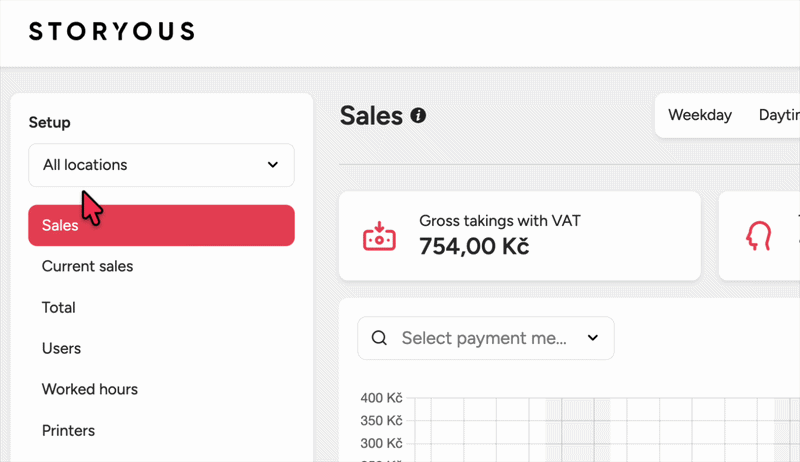Image resolution: width=800 pixels, height=462 pixels.
Task: Open the Total report
Action: click(59, 307)
